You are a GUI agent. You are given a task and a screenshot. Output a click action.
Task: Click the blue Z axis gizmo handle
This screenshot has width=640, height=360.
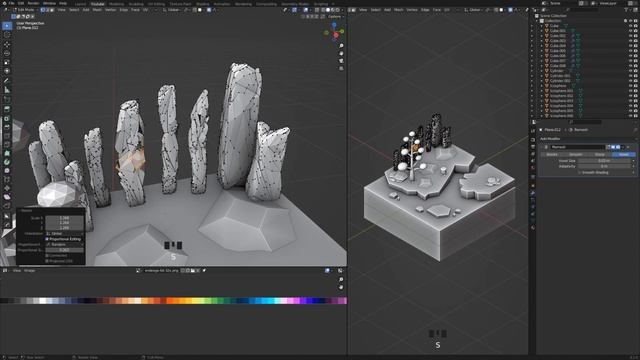tap(334, 25)
